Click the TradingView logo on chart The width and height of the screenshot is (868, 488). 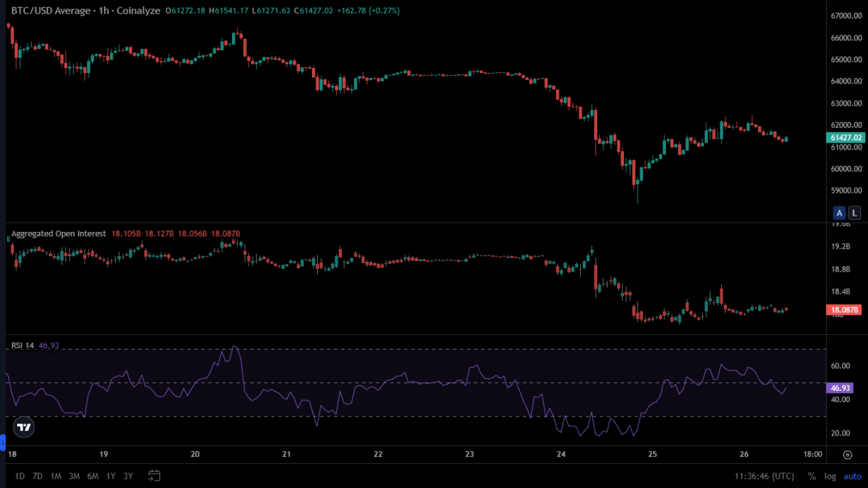click(x=23, y=427)
